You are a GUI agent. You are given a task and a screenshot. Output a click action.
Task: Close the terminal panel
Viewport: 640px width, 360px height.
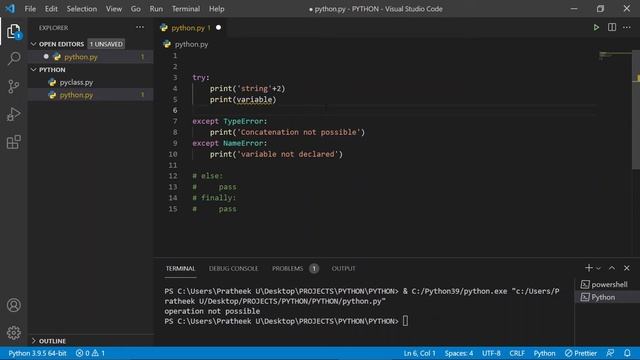[627, 268]
